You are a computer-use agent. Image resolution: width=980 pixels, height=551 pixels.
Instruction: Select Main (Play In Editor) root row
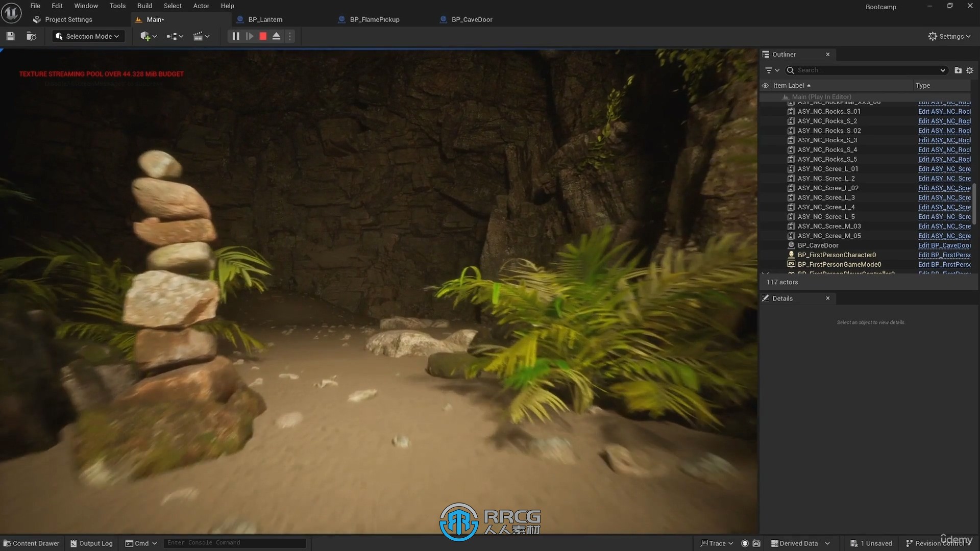tap(866, 96)
